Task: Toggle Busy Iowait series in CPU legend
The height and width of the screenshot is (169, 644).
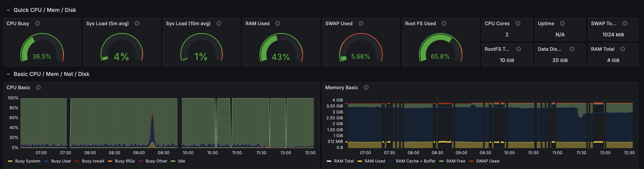Action: (x=93, y=161)
